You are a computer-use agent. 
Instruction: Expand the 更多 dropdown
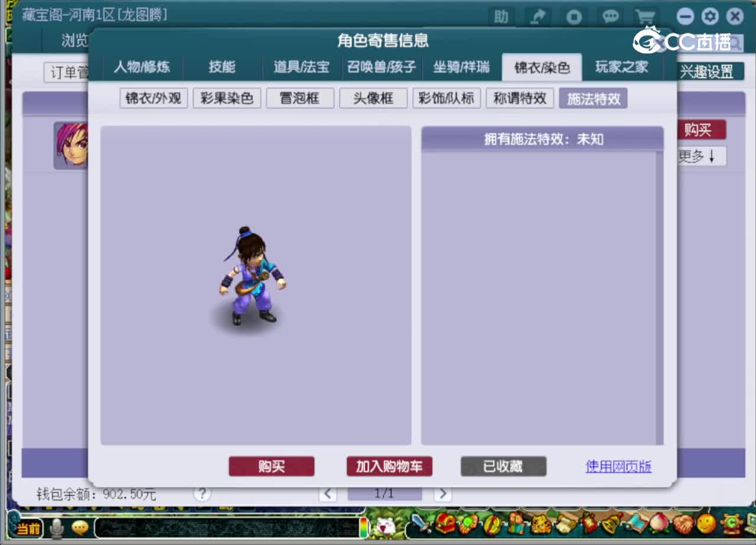(x=700, y=155)
